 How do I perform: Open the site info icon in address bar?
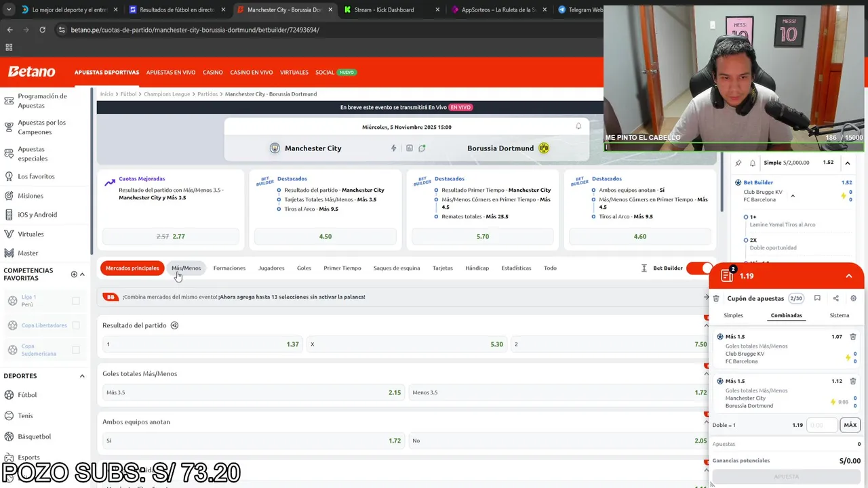click(62, 30)
